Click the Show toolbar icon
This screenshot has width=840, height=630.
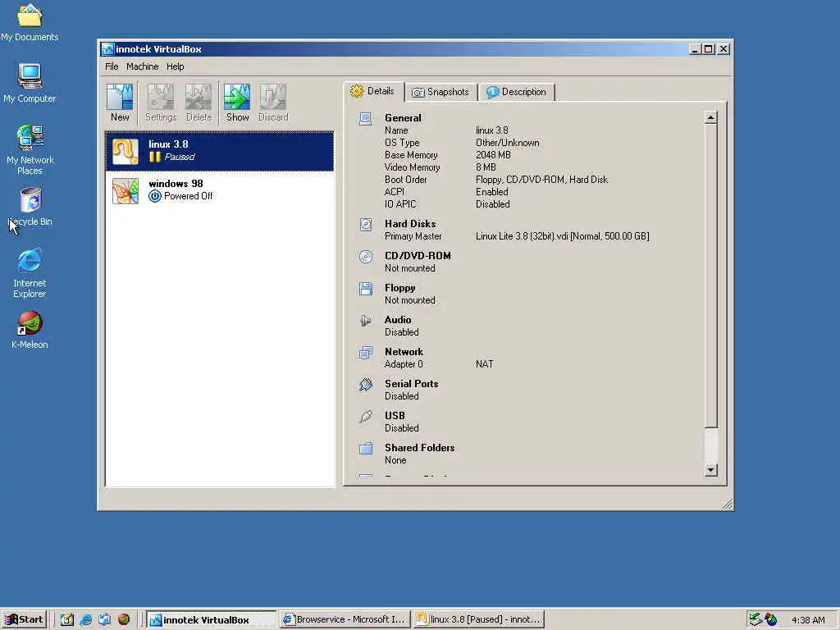click(x=237, y=103)
